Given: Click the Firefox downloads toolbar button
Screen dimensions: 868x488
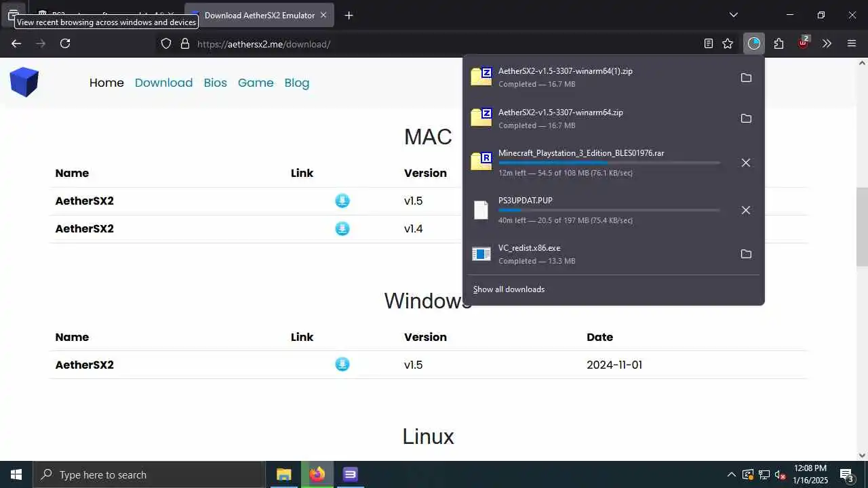Looking at the screenshot, I should (754, 43).
